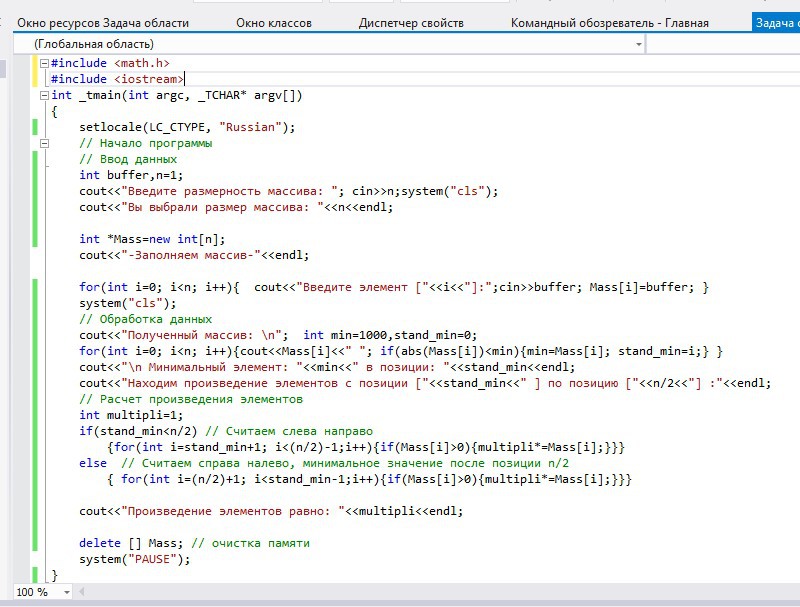
Task: Click the comment // Начало программы
Action: (x=145, y=143)
